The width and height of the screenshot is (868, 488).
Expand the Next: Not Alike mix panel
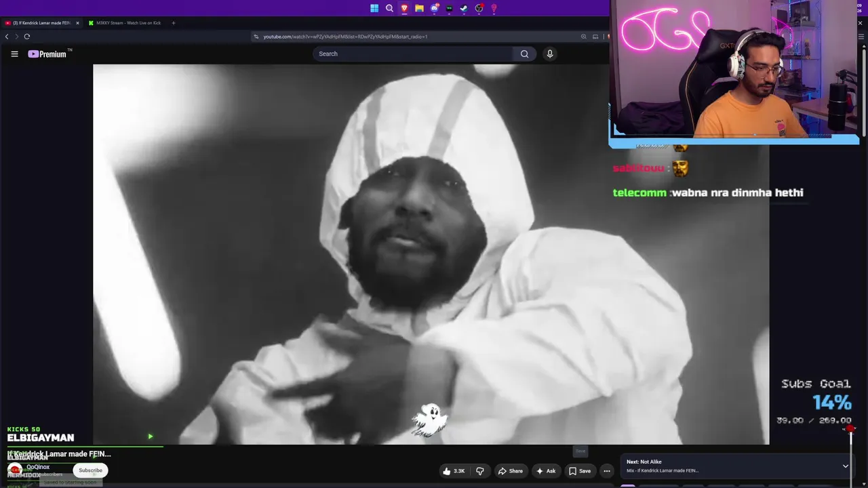click(846, 466)
